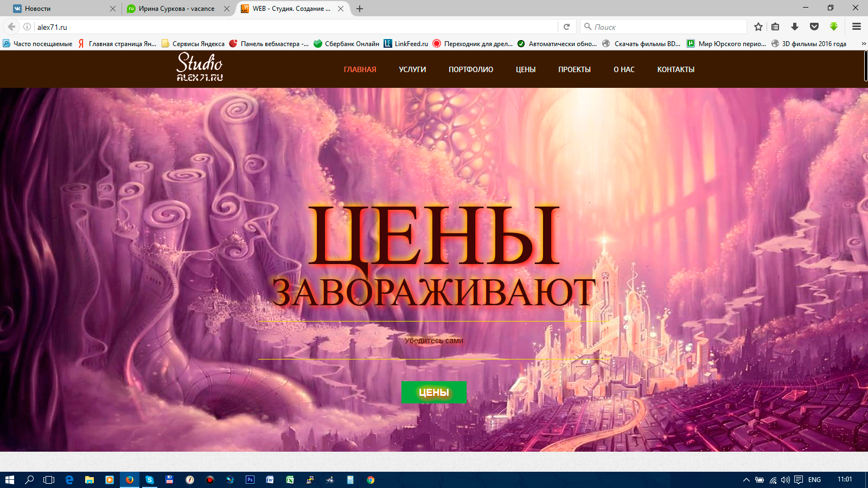
Task: Open a new browser tab
Action: (360, 9)
